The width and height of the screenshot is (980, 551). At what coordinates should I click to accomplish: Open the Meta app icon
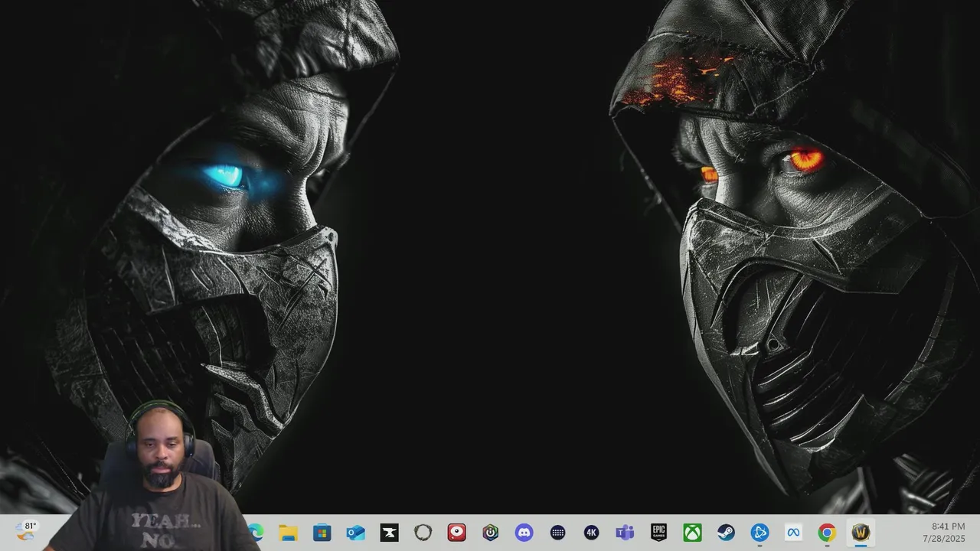pos(793,533)
